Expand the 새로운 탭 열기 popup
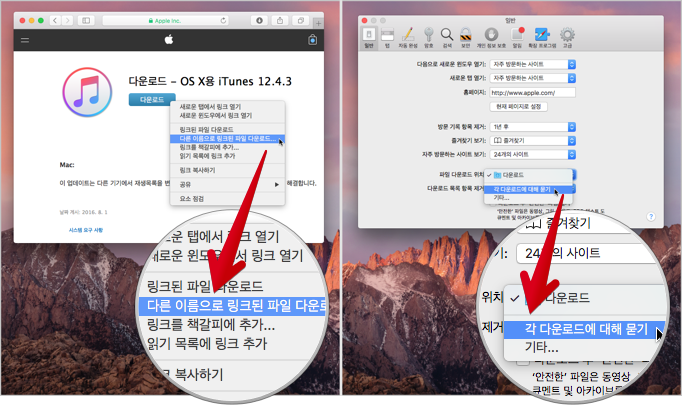Screen dimensions: 682x405 tap(532, 78)
